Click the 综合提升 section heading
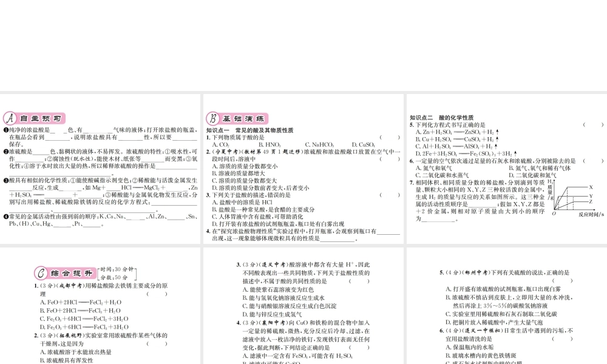 [x=71, y=273]
